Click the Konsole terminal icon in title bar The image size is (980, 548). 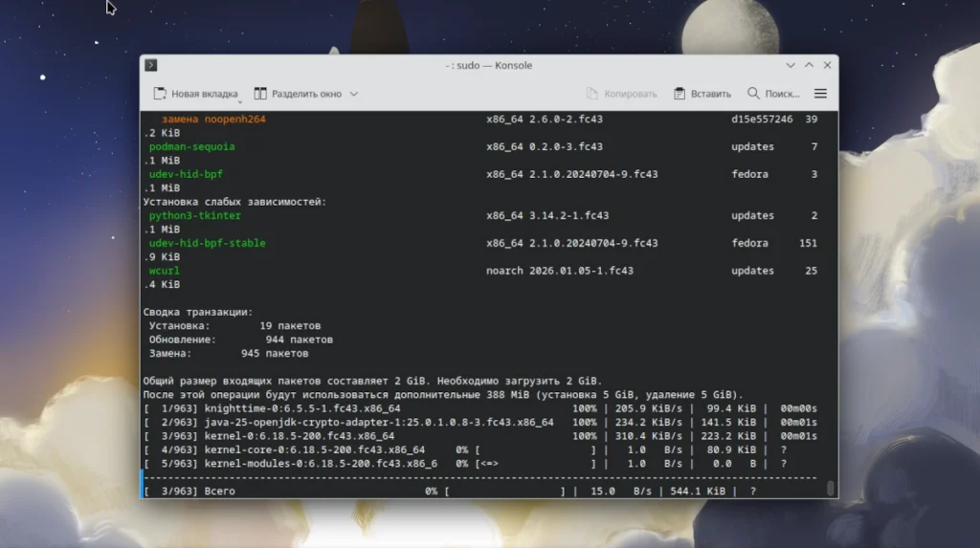tap(150, 65)
